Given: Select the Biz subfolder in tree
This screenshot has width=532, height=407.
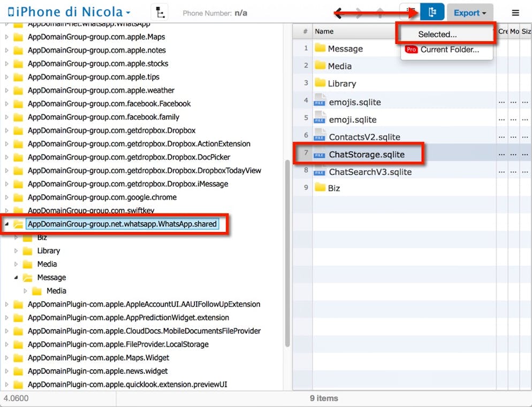Looking at the screenshot, I should pyautogui.click(x=42, y=237).
